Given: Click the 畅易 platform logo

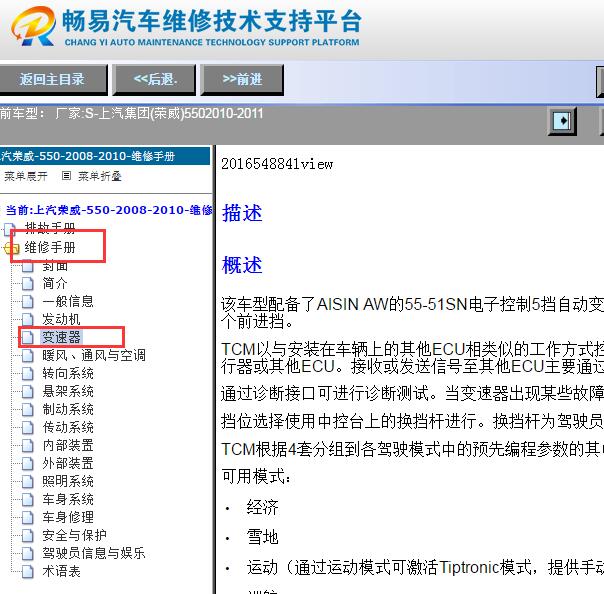Looking at the screenshot, I should [186, 26].
